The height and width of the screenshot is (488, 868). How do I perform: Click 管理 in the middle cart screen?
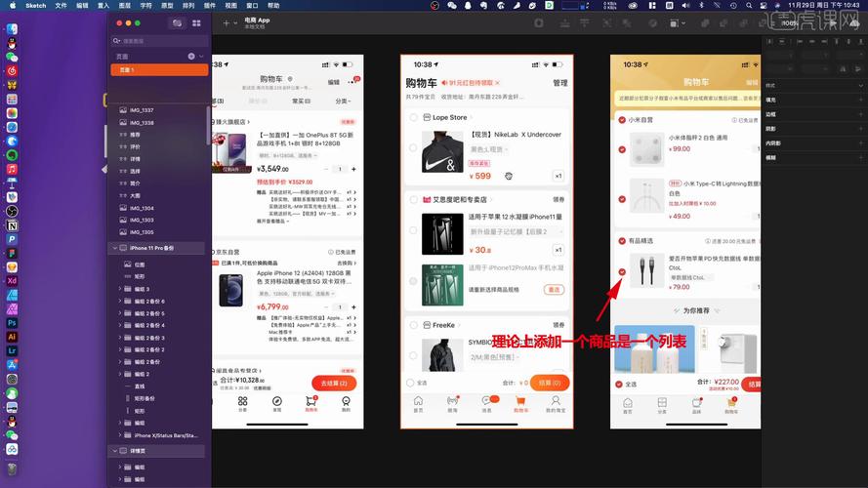coord(559,83)
